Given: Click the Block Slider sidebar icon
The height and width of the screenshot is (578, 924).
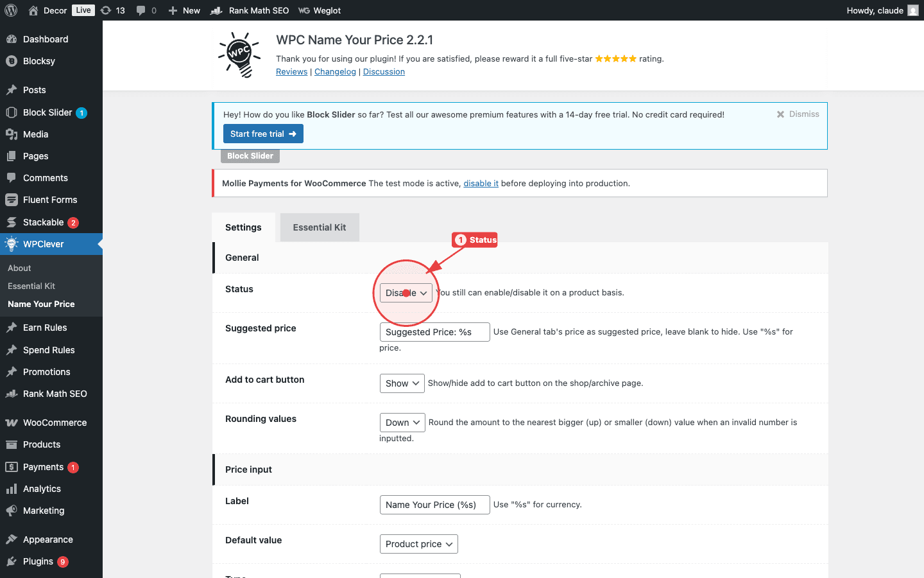Looking at the screenshot, I should click(12, 112).
